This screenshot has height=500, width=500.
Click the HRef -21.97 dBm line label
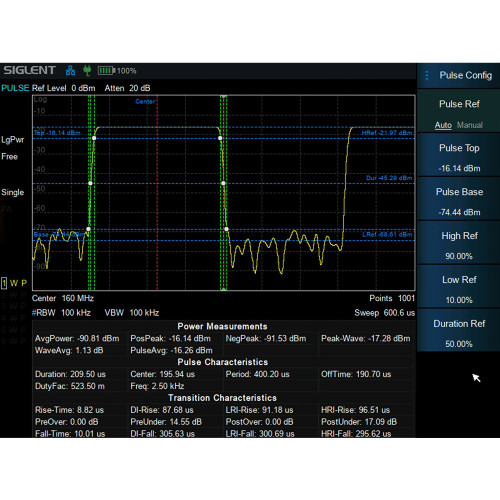coord(387,133)
